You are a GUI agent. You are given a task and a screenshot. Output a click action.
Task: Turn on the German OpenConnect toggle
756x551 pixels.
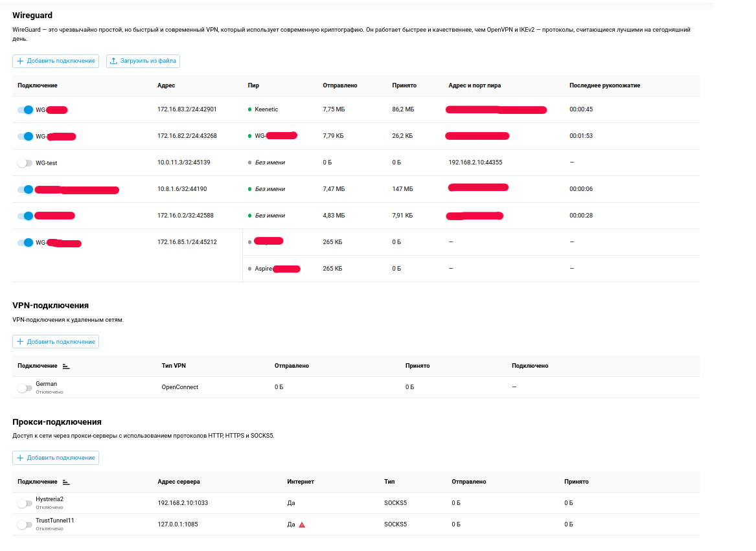(25, 388)
